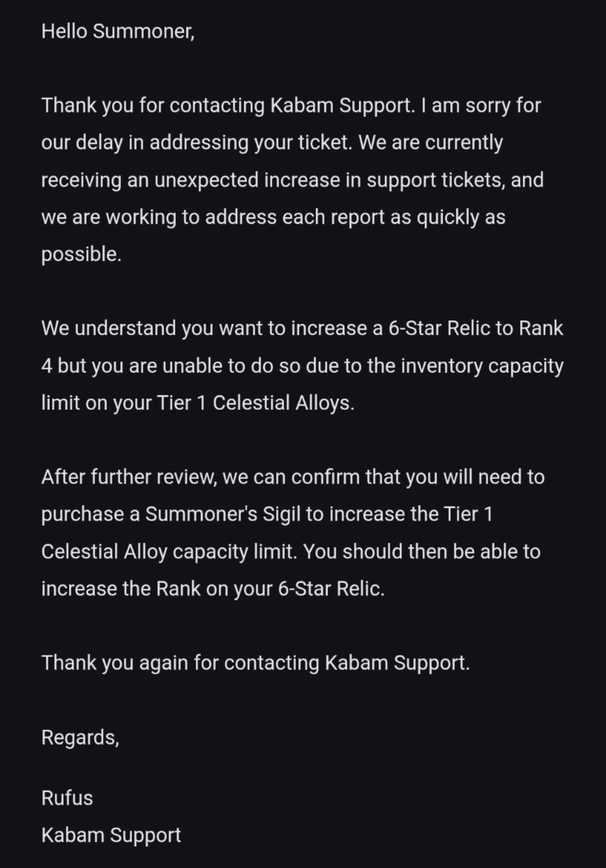Click the agent name 'Rufus'
Screen dimensions: 606x868
point(67,798)
